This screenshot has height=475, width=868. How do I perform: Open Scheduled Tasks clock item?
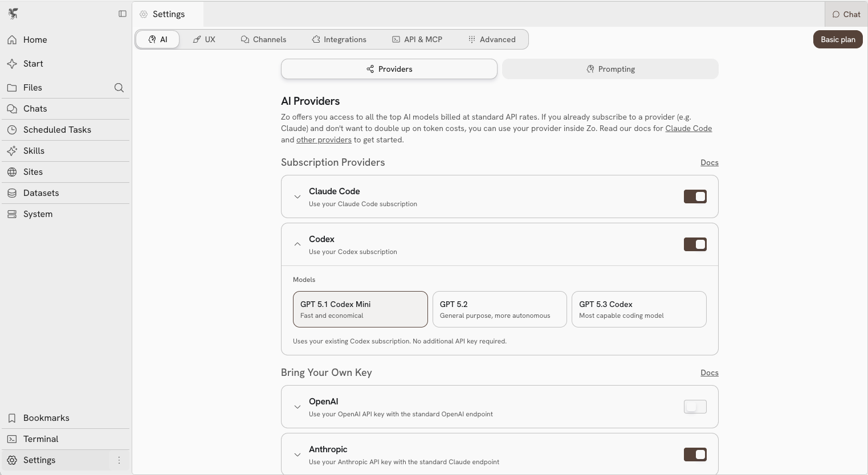(x=66, y=130)
